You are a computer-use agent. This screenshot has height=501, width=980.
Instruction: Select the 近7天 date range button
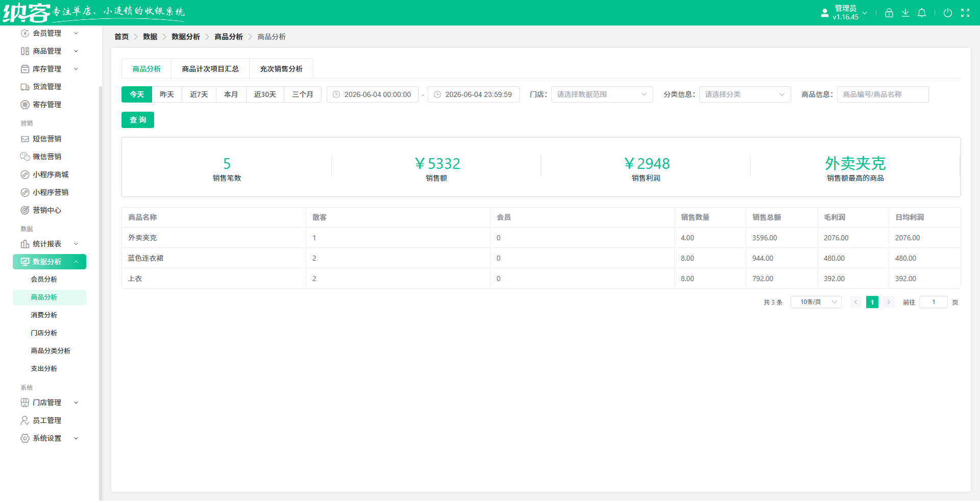[199, 94]
